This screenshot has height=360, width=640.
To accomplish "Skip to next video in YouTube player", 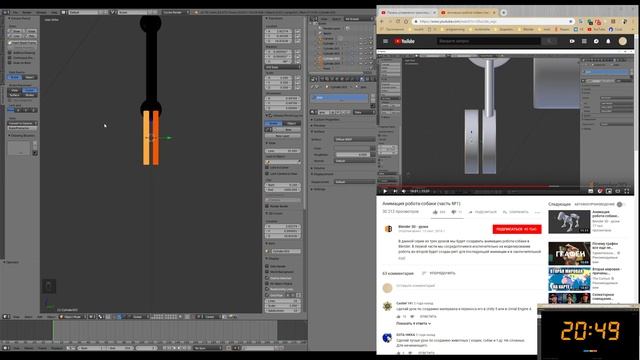I will tap(395, 191).
